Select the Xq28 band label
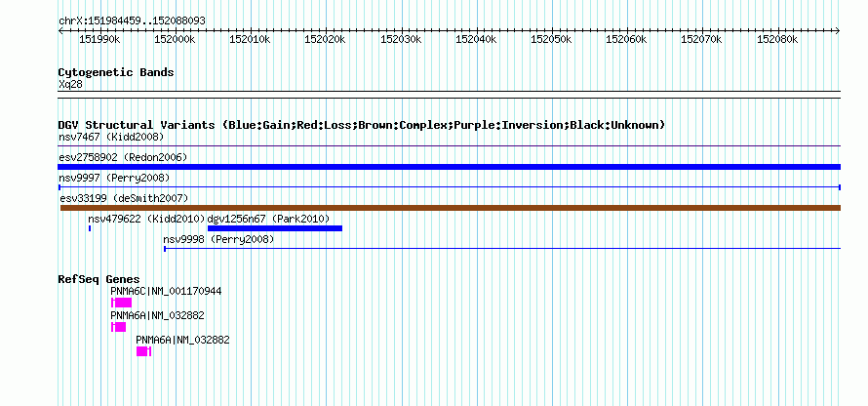The height and width of the screenshot is (406, 868). (x=71, y=85)
